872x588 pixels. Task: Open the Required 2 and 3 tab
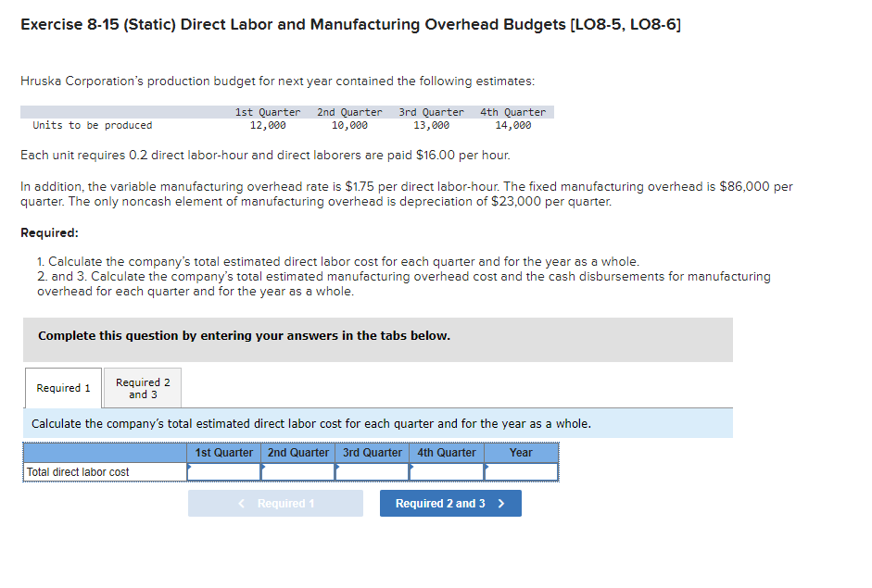click(x=141, y=387)
